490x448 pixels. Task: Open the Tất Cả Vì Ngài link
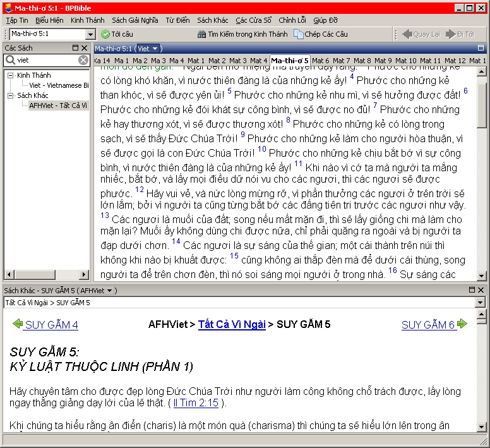pos(232,324)
